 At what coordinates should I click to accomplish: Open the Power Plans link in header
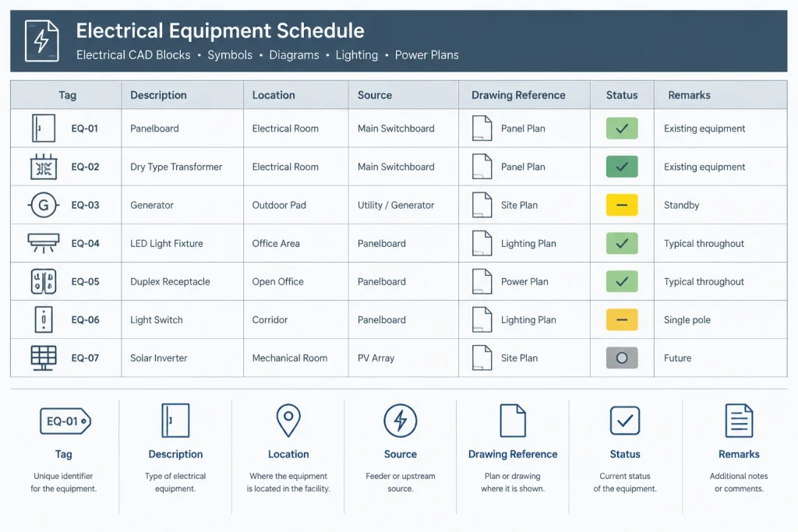[426, 55]
